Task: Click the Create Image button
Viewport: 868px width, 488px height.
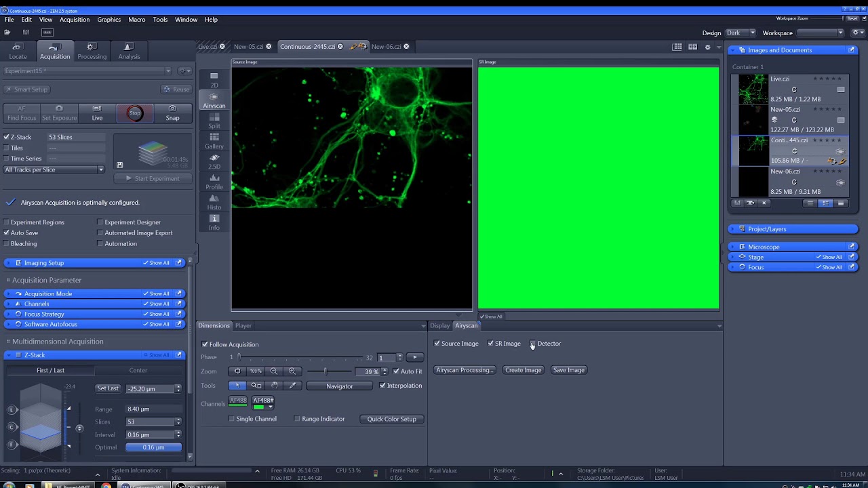Action: [523, 370]
